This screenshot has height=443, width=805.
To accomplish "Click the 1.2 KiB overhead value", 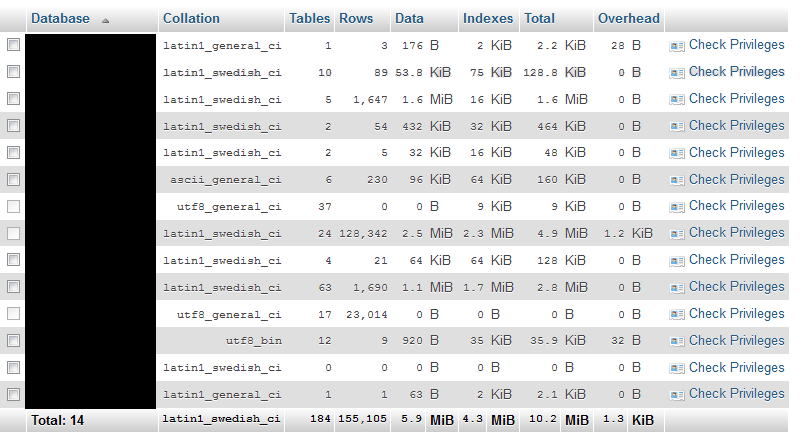I will point(628,234).
